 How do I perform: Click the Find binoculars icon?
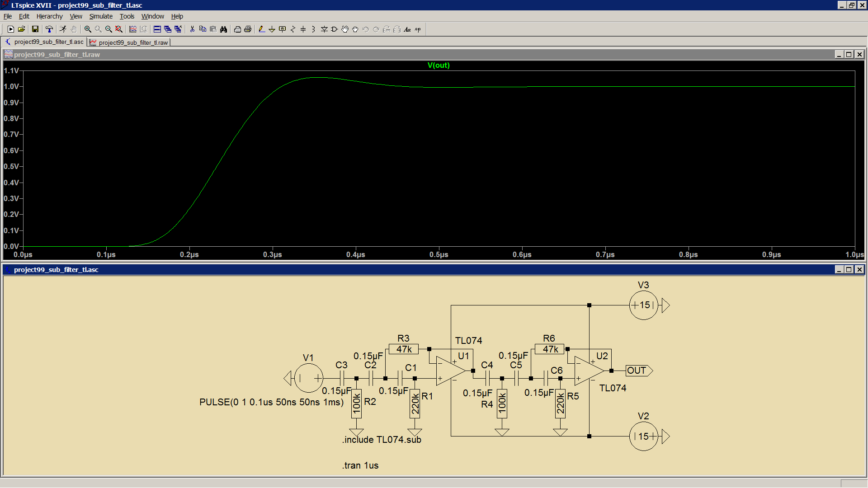click(223, 29)
